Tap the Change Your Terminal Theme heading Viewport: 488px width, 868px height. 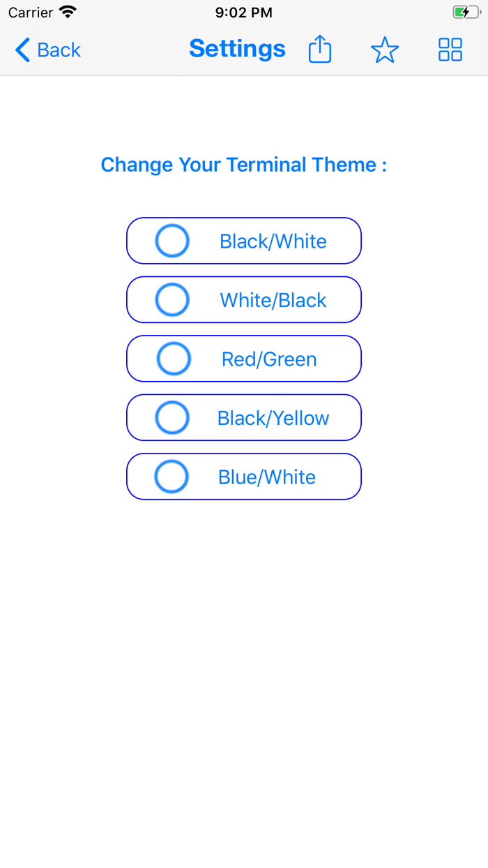tap(244, 165)
